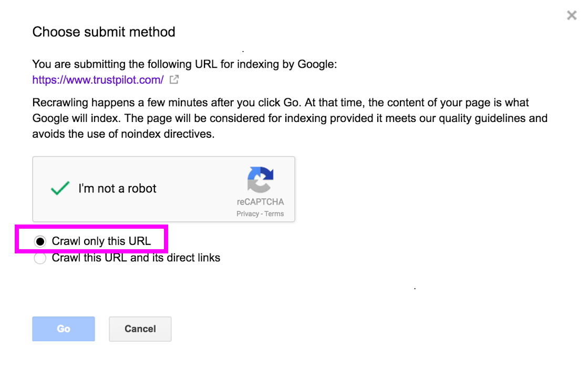Open the trustpilot.com URL link

click(x=98, y=80)
